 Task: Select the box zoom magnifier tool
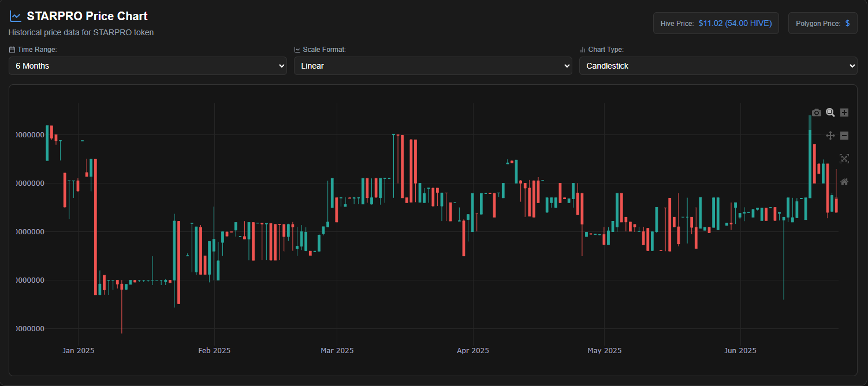830,113
